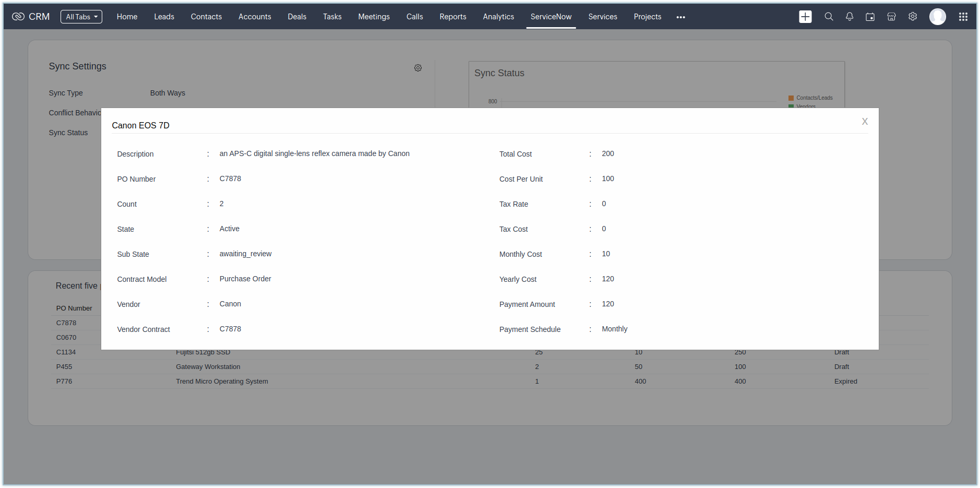
Task: Open the quick create plus icon
Action: [805, 17]
